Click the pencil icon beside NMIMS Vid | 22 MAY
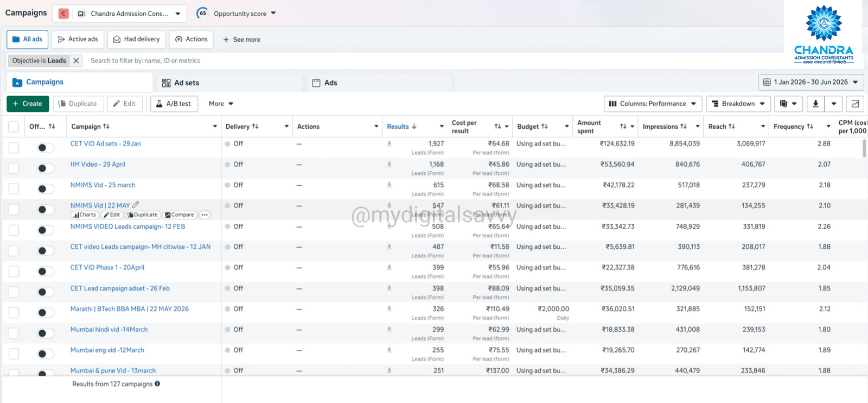This screenshot has width=868, height=403. (x=136, y=205)
